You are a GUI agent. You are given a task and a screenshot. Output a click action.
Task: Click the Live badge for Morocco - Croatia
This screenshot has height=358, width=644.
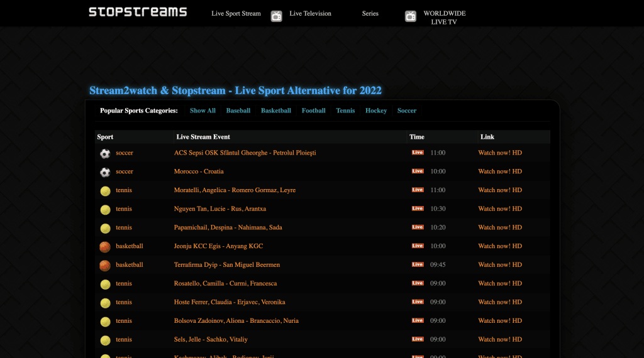418,171
